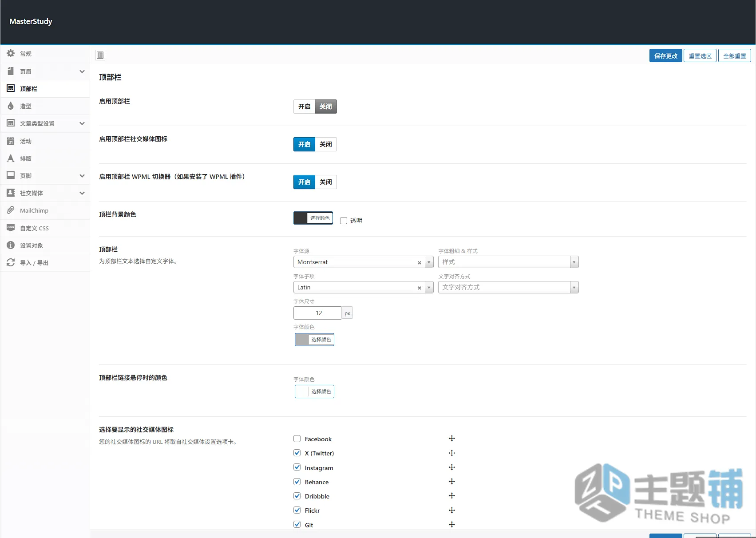The height and width of the screenshot is (538, 756).
Task: Open the 常规 settings section
Action: click(x=45, y=54)
